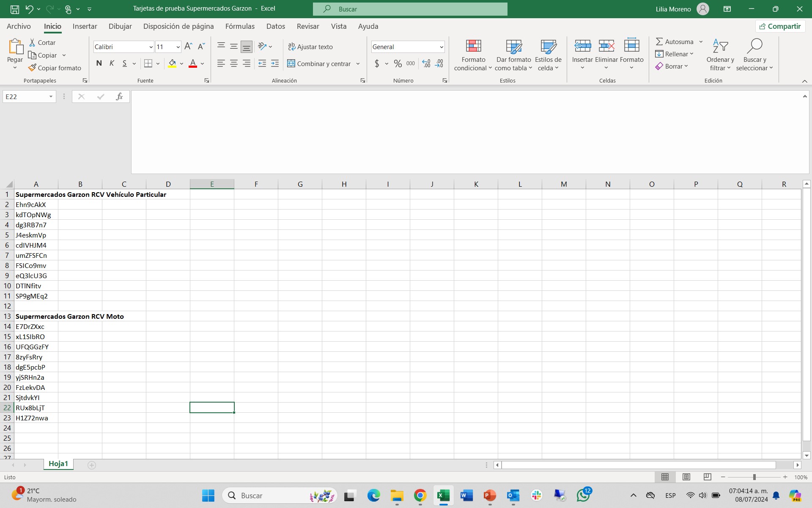Click the Combinar y centrar icon
The width and height of the screenshot is (812, 508).
tap(291, 63)
